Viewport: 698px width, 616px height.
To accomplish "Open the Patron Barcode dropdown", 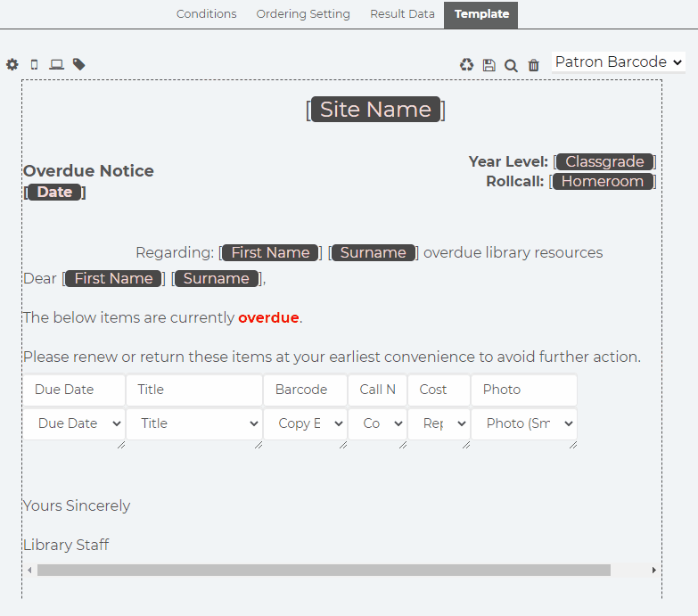I will coord(619,62).
